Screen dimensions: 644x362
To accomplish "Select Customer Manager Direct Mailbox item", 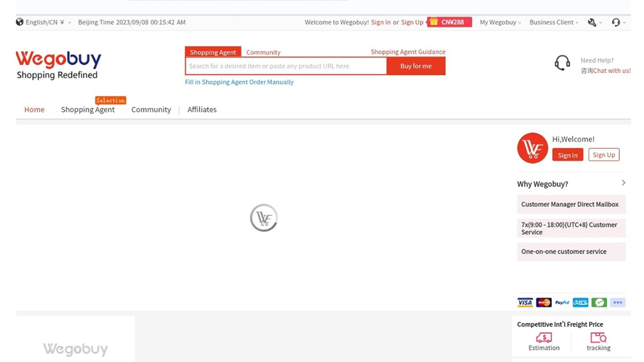I will 571,204.
